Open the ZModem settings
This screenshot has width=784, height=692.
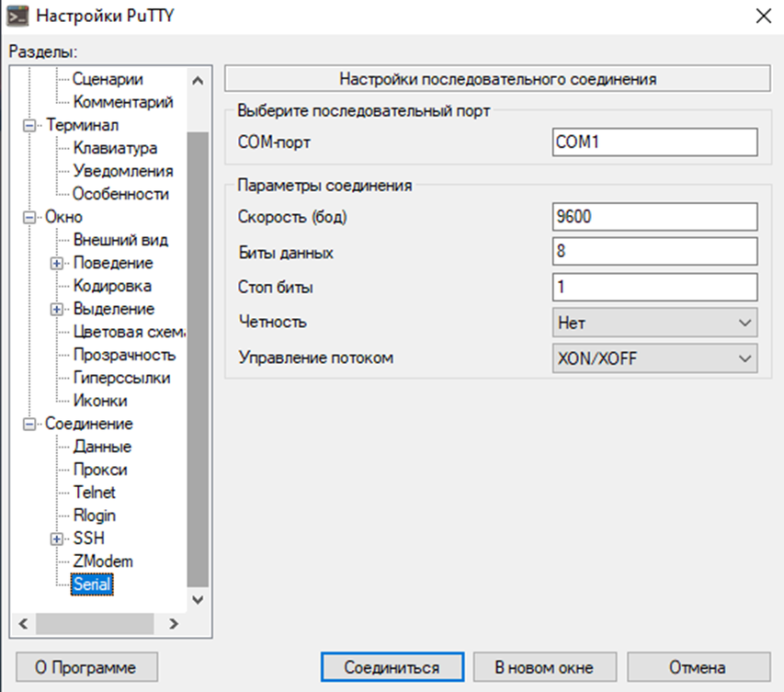click(103, 562)
